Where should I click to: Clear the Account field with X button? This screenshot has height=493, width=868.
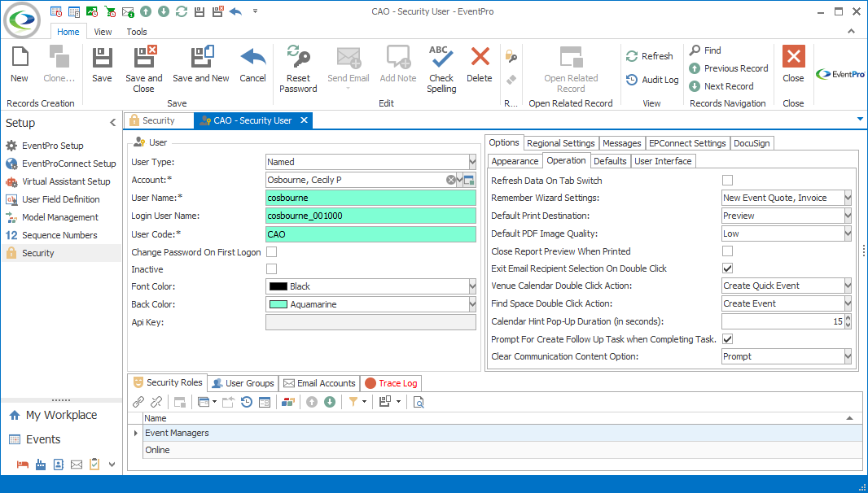(x=450, y=180)
